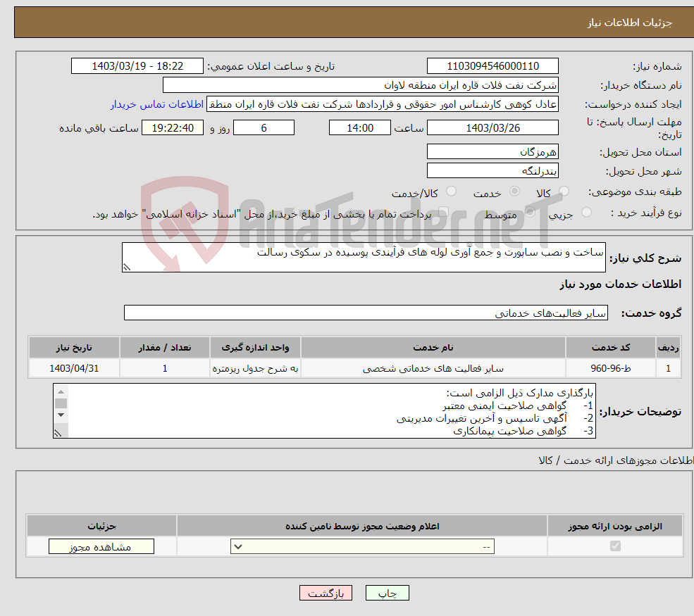Click service name سایر فعالیت های خدماتی شخصی

point(433,368)
